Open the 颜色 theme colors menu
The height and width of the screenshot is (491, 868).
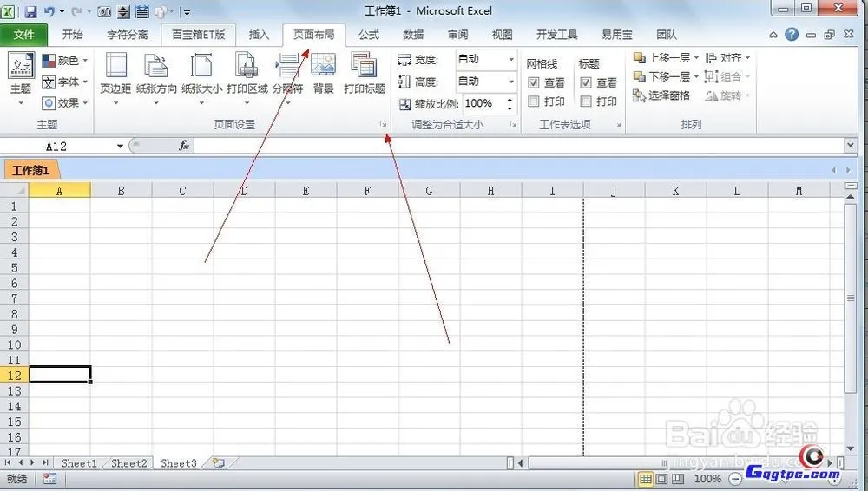click(65, 60)
